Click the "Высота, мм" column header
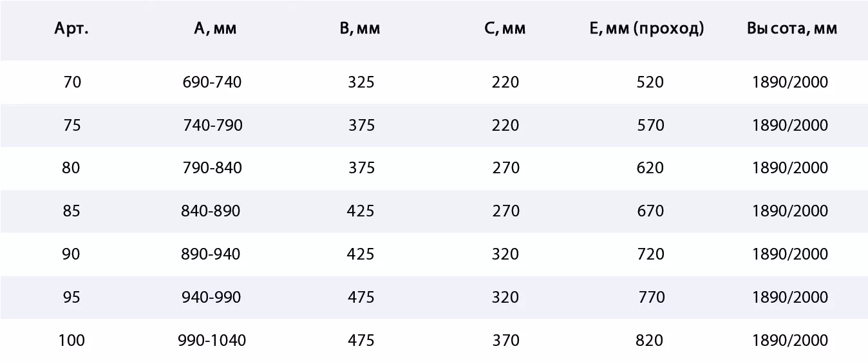 point(792,29)
